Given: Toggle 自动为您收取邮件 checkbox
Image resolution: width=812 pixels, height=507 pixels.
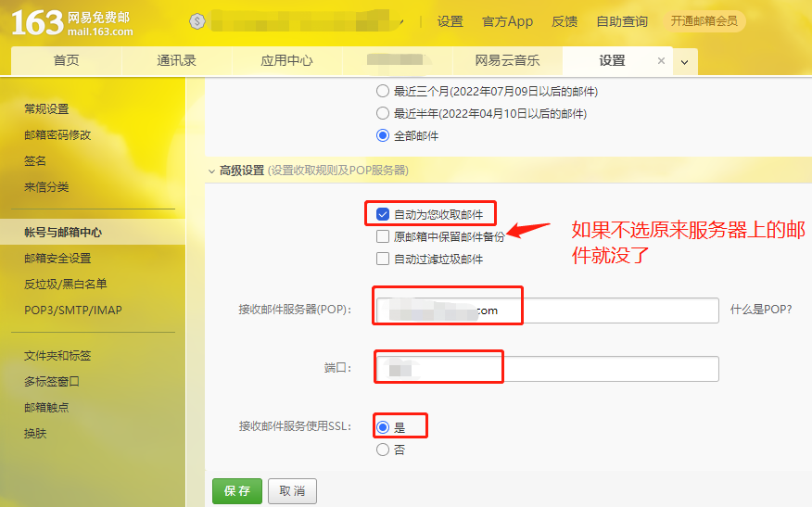Looking at the screenshot, I should point(383,214).
